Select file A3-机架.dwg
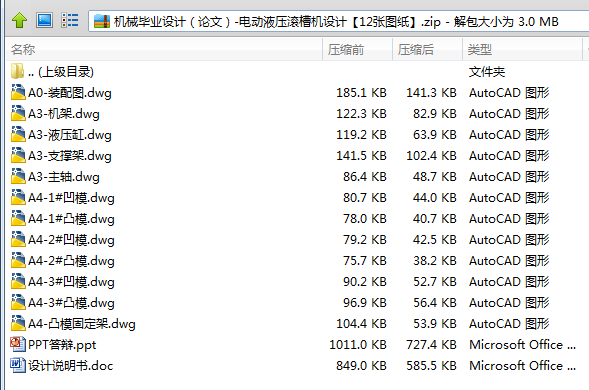 click(63, 113)
